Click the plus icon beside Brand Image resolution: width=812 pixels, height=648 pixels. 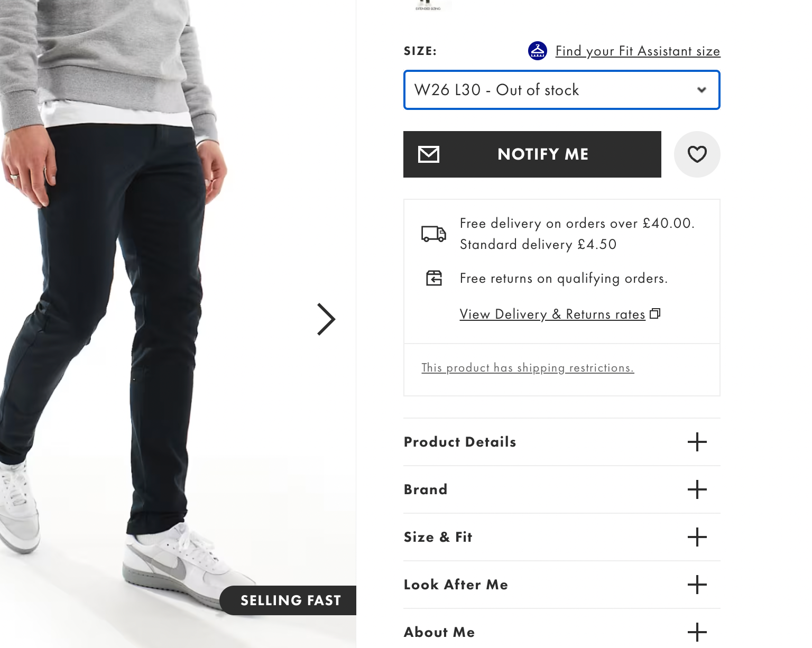coord(697,489)
